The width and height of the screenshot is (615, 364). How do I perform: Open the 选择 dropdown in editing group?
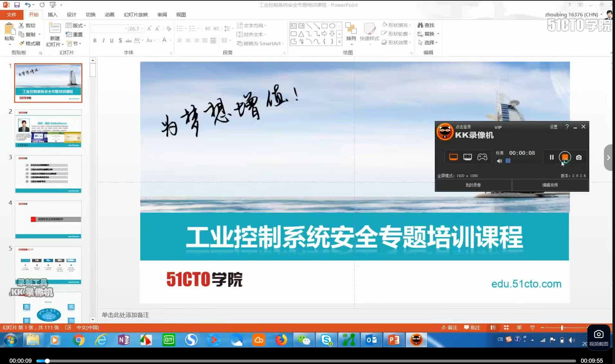point(429,43)
